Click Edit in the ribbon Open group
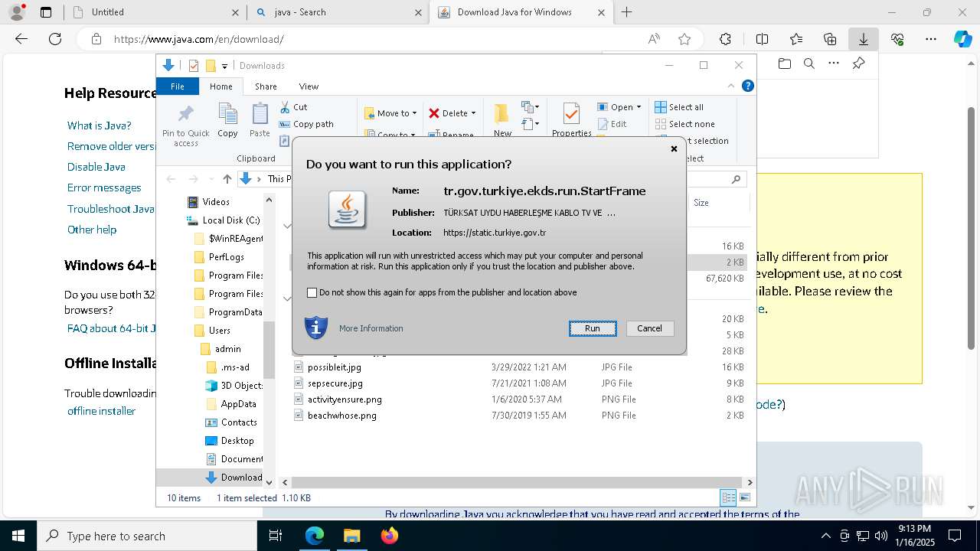Image resolution: width=980 pixels, height=551 pixels. (612, 124)
